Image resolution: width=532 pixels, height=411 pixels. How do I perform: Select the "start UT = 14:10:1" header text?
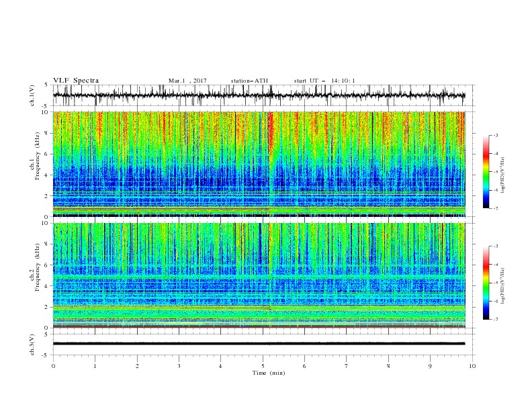coord(324,81)
